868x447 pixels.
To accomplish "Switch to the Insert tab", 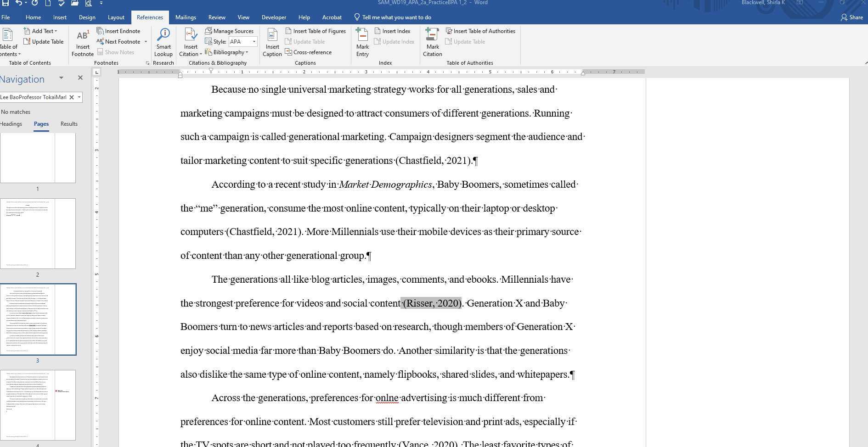I will (60, 17).
